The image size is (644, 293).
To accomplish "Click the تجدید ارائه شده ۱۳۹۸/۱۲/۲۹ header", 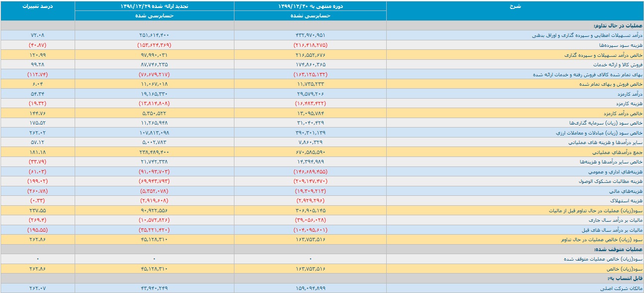I will [x=154, y=6].
